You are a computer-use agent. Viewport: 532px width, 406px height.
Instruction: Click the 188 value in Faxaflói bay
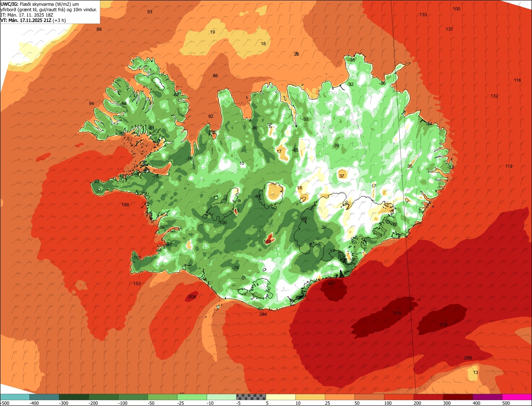[x=126, y=205]
